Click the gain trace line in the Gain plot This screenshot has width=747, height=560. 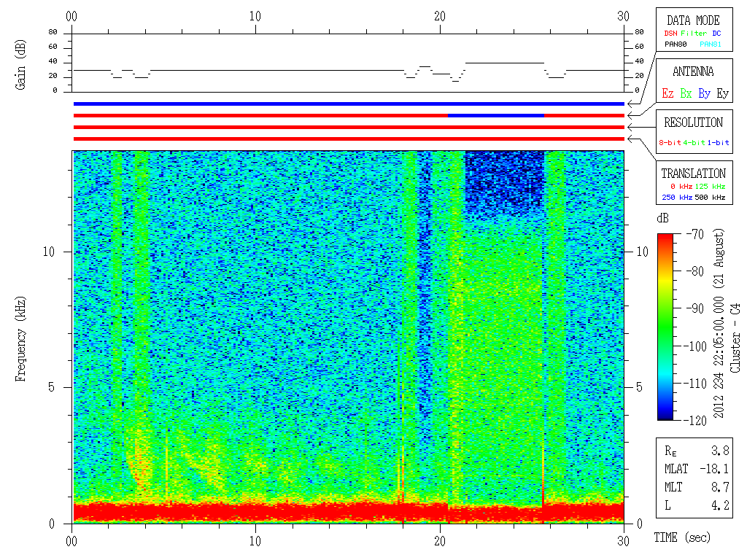coord(276,71)
